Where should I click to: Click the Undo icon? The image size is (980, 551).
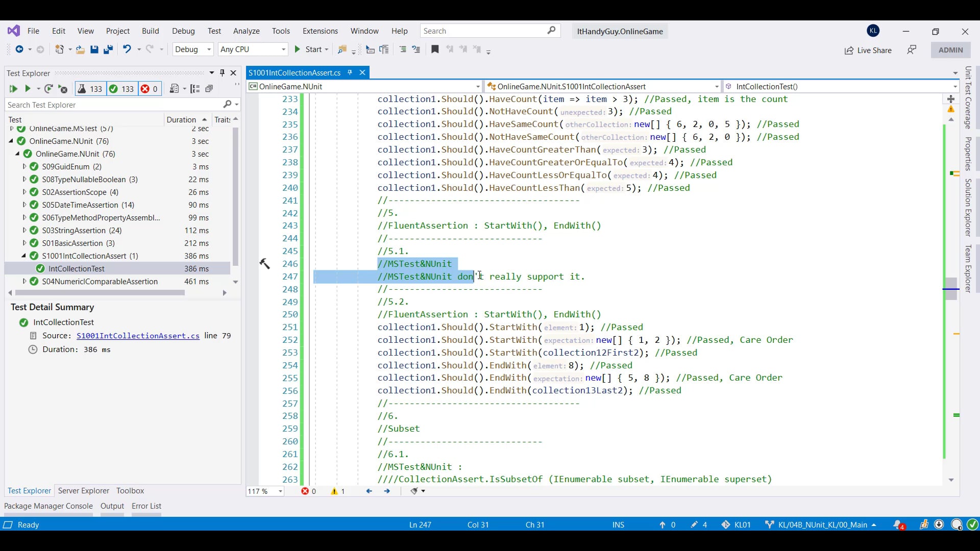127,49
